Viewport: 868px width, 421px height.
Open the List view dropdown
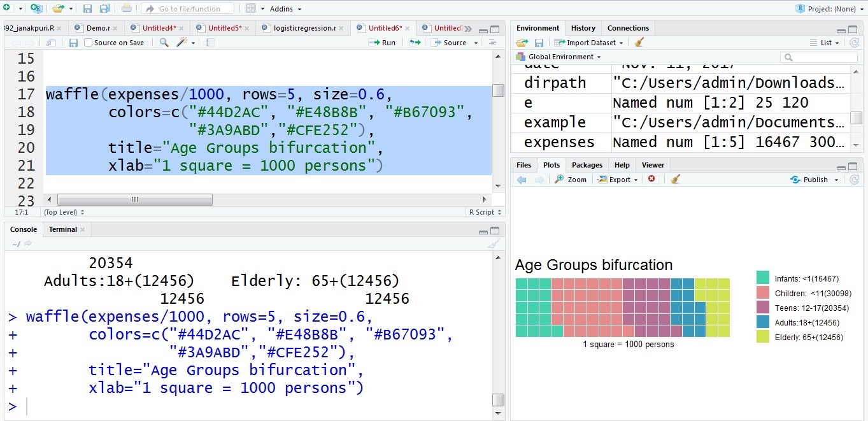point(825,43)
